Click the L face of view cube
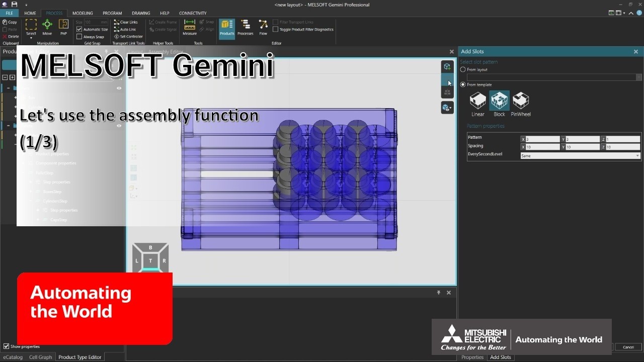The width and height of the screenshot is (644, 362). tap(136, 261)
